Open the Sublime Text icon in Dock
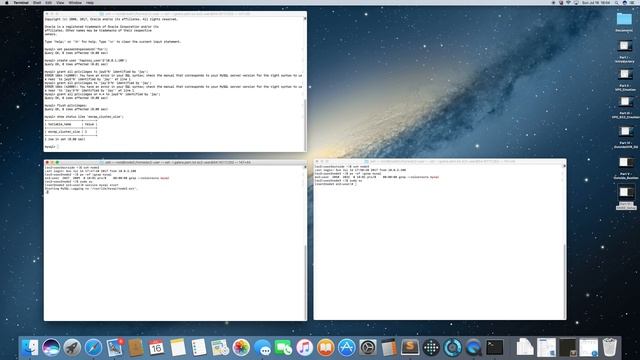The height and width of the screenshot is (360, 640). pyautogui.click(x=410, y=348)
